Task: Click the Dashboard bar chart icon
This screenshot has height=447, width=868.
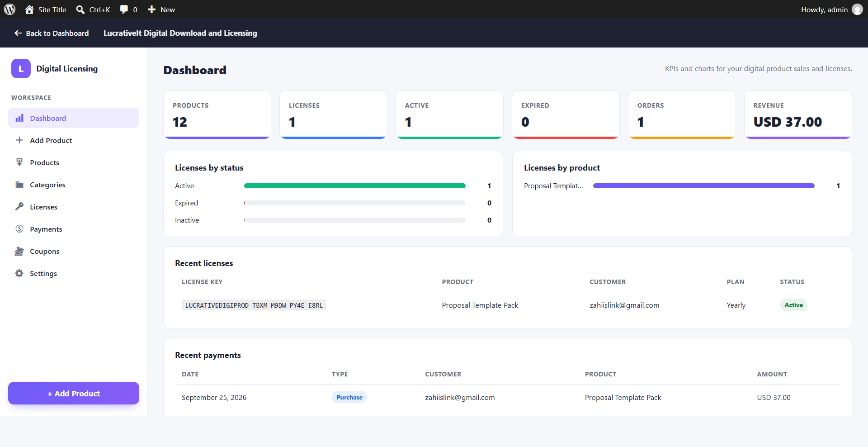Action: [x=19, y=118]
